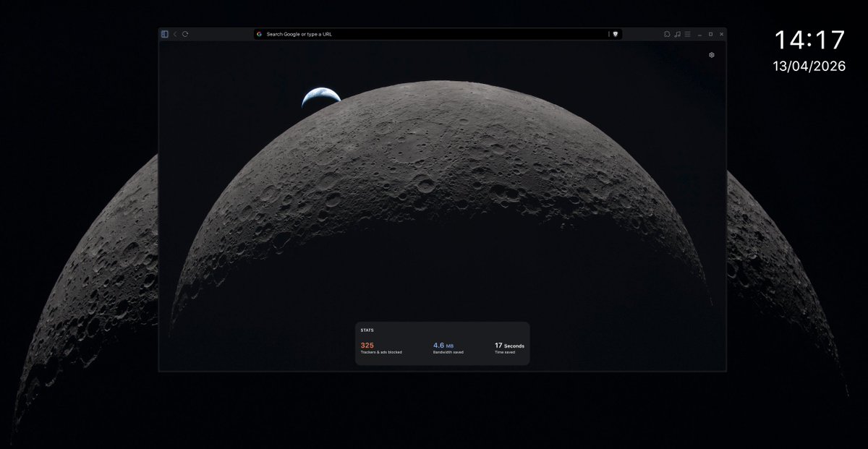The image size is (868, 449).
Task: Click the '325' trackers blocked count
Action: coord(367,346)
